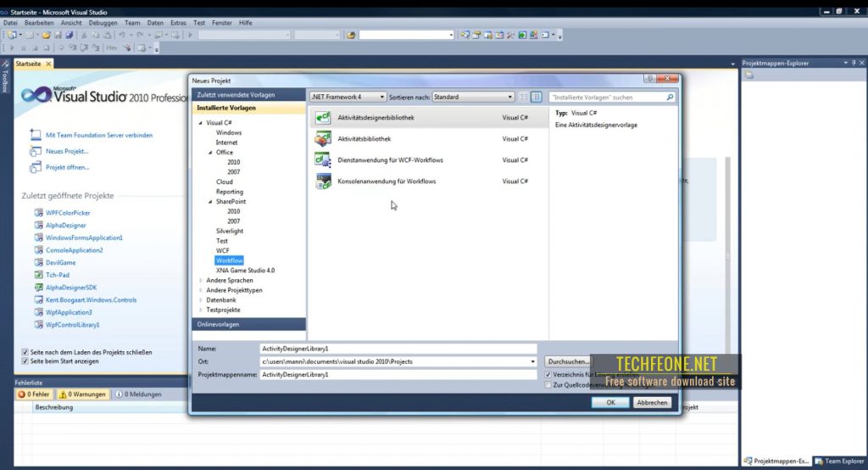Click the Aktivitätsbibliothek template icon

(x=323, y=138)
